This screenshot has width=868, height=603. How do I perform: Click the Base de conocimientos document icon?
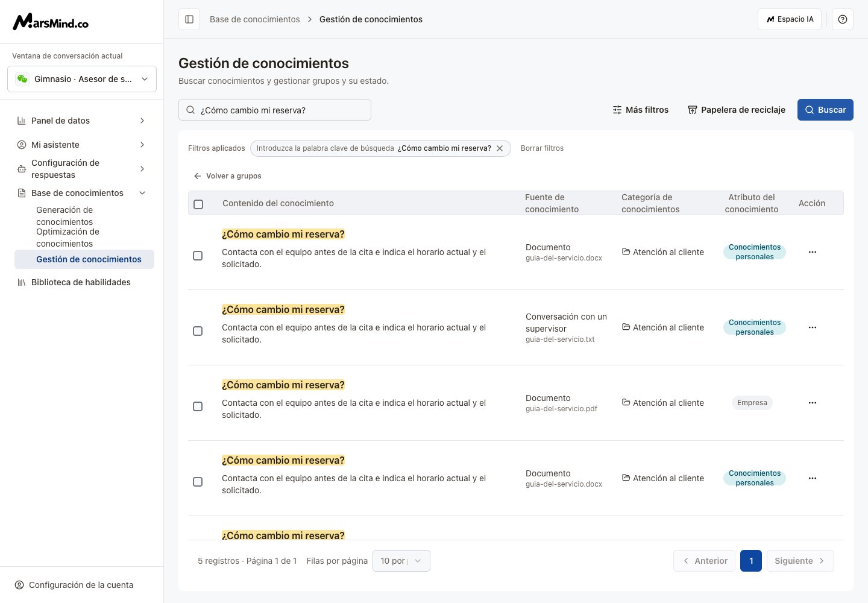tap(22, 193)
